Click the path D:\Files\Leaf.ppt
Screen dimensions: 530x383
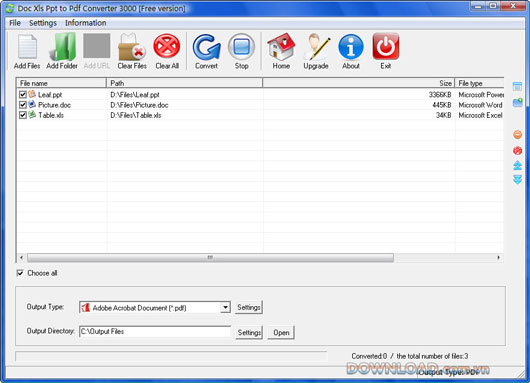click(x=135, y=95)
